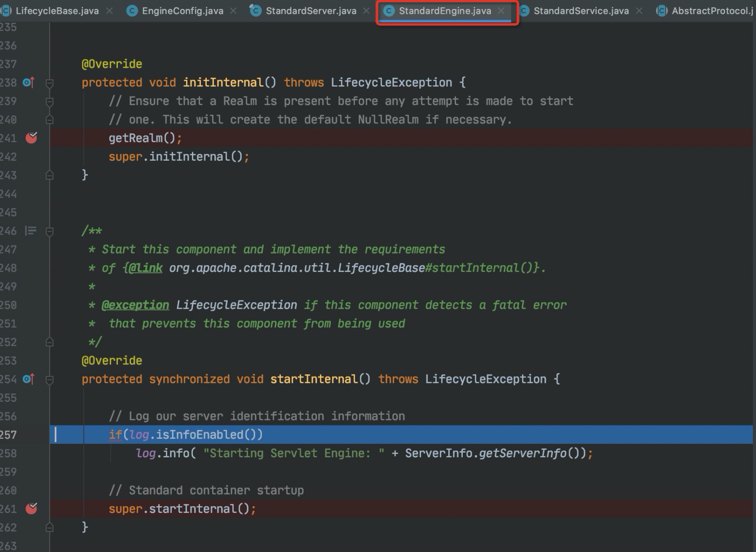Click the 'Standard container startup' comment
The width and height of the screenshot is (756, 552).
[206, 490]
